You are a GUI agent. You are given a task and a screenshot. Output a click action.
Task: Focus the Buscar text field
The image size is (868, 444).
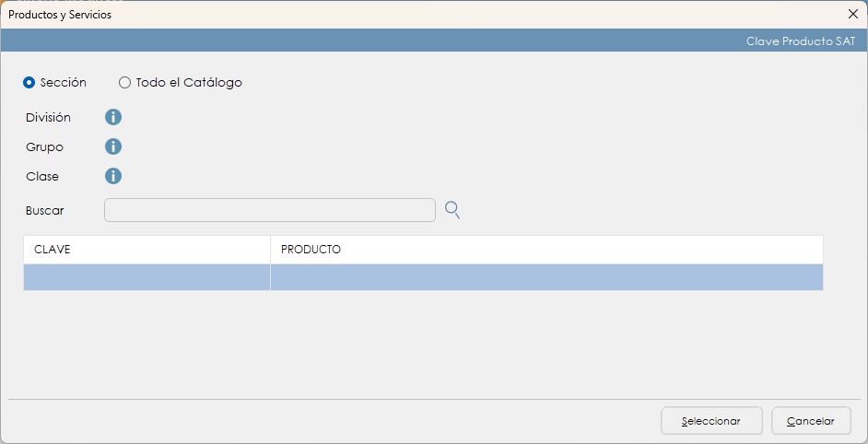pos(269,210)
